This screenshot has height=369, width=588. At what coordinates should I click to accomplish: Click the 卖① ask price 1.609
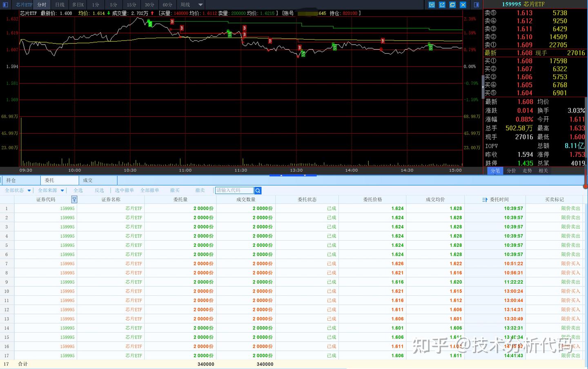[x=525, y=45]
